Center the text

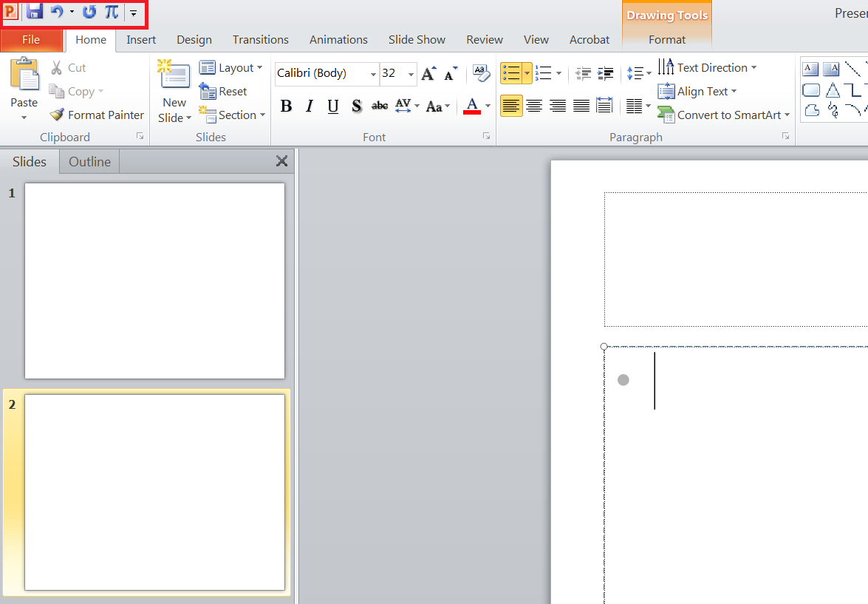(x=534, y=106)
